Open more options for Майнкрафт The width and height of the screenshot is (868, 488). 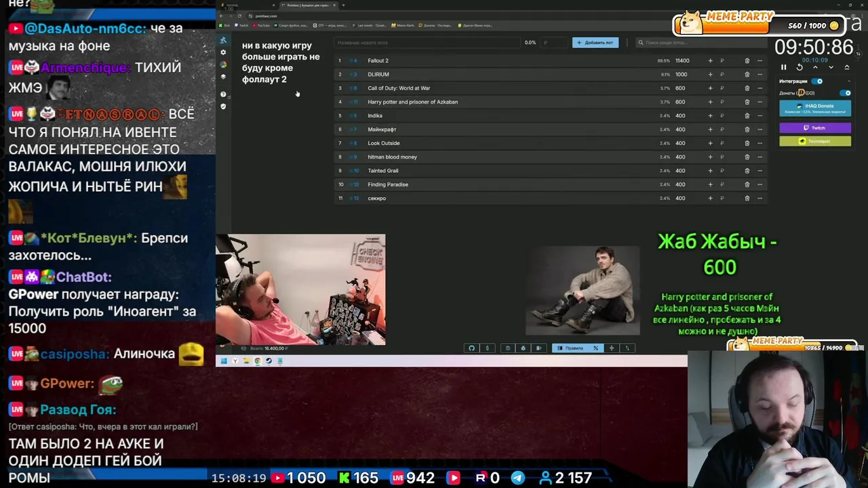pyautogui.click(x=759, y=129)
